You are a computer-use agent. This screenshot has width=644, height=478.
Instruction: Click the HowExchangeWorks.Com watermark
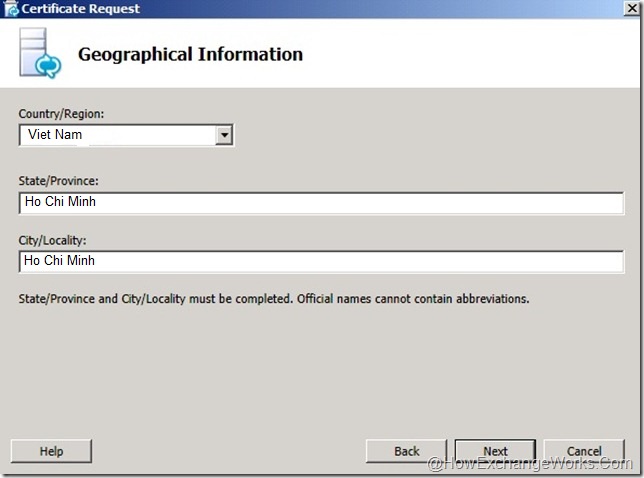tap(530, 465)
